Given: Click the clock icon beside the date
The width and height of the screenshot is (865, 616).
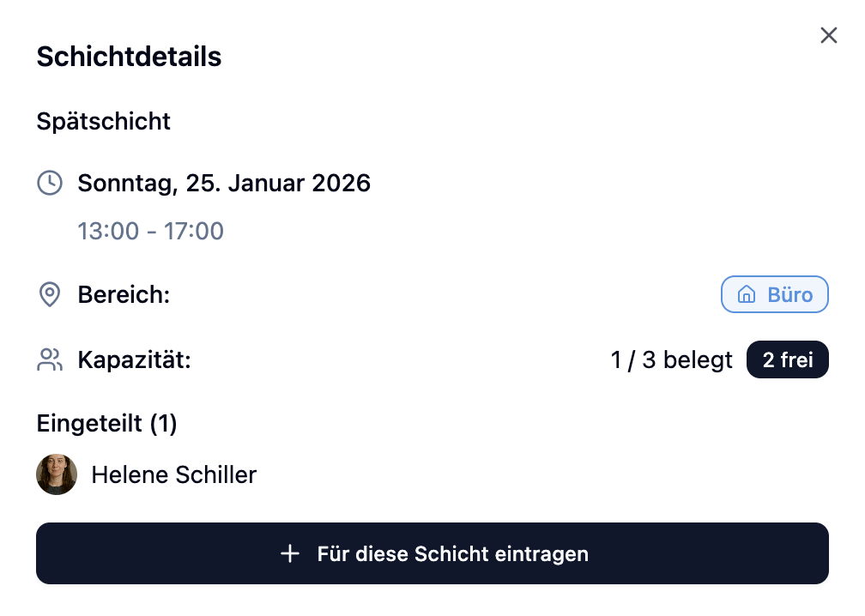Looking at the screenshot, I should 50,183.
